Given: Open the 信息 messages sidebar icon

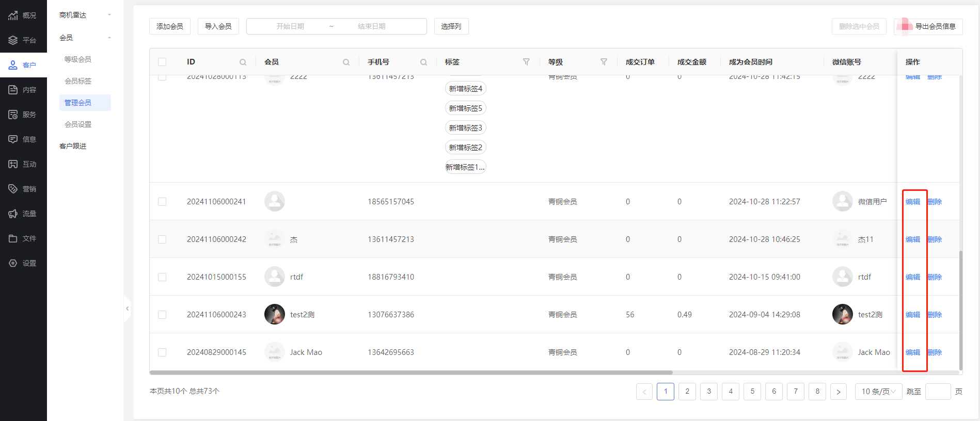Looking at the screenshot, I should (x=13, y=139).
